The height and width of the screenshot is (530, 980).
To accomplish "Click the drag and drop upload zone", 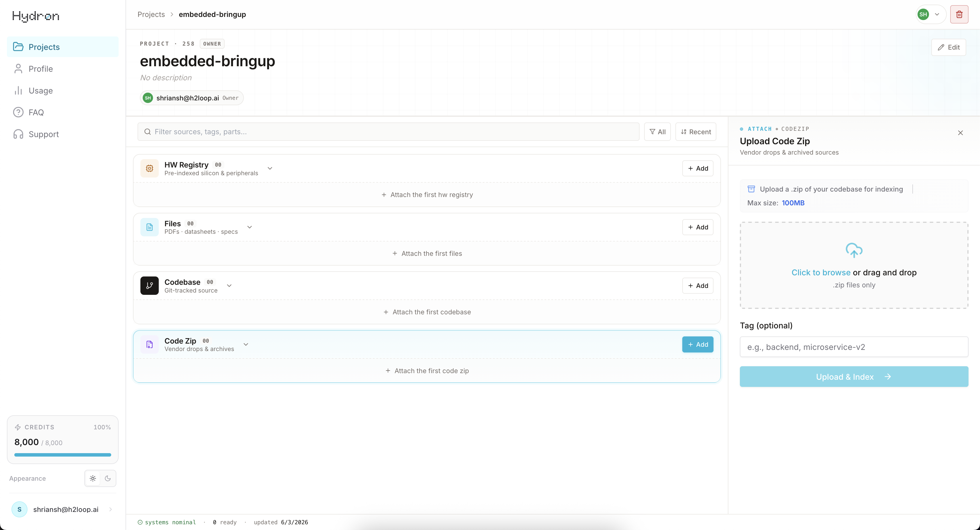I will click(x=854, y=265).
